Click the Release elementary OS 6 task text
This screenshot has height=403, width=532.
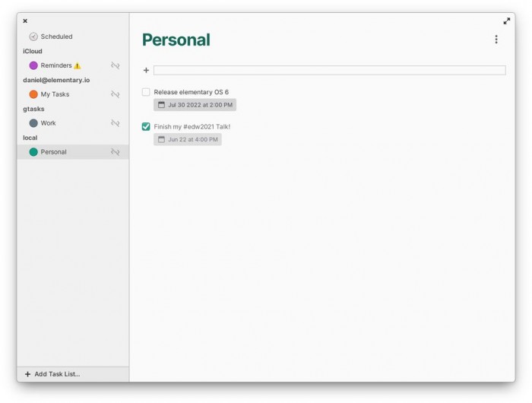(191, 92)
